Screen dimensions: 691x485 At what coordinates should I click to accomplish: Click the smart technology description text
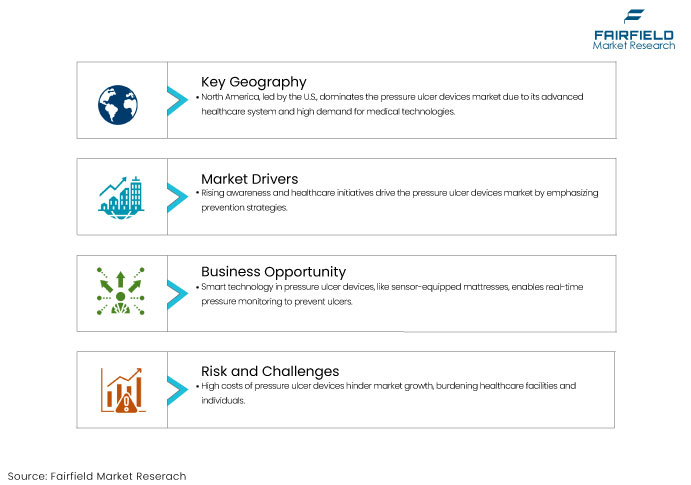pos(390,294)
